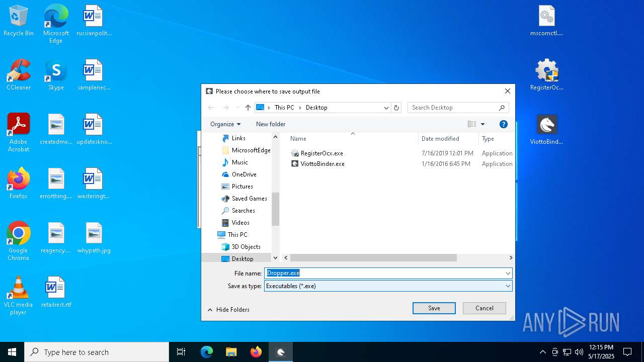Viewport: 644px width, 362px height.
Task: Select the reagency image file on desktop
Action: click(x=56, y=238)
